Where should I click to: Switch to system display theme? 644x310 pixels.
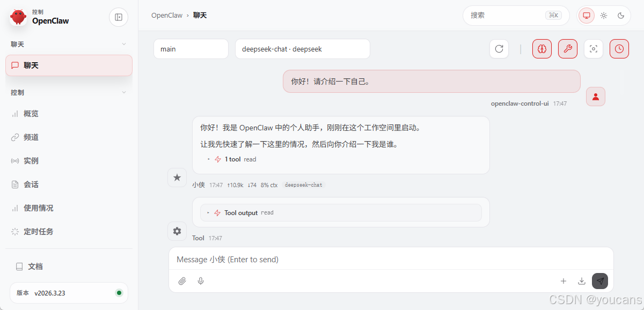coord(587,16)
